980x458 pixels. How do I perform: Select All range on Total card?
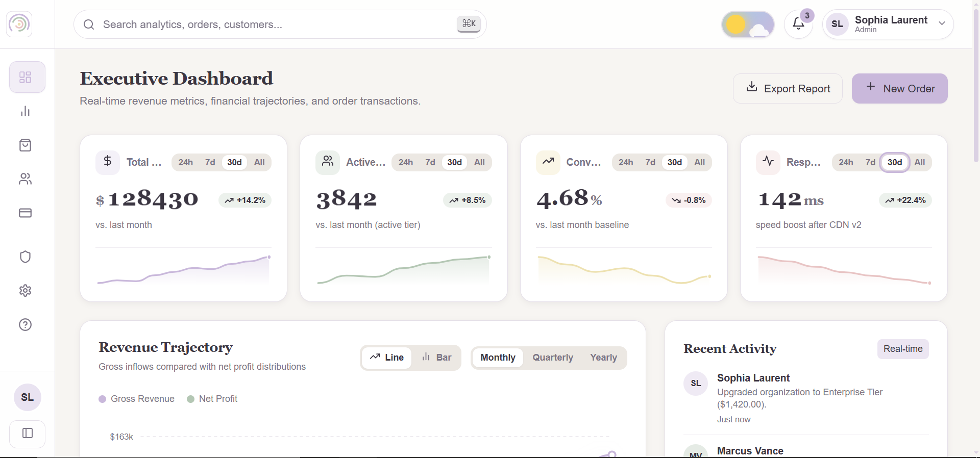point(259,162)
